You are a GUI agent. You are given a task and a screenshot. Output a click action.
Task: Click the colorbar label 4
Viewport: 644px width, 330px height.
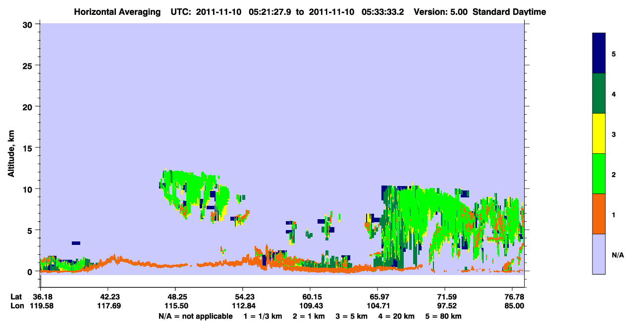pyautogui.click(x=614, y=94)
